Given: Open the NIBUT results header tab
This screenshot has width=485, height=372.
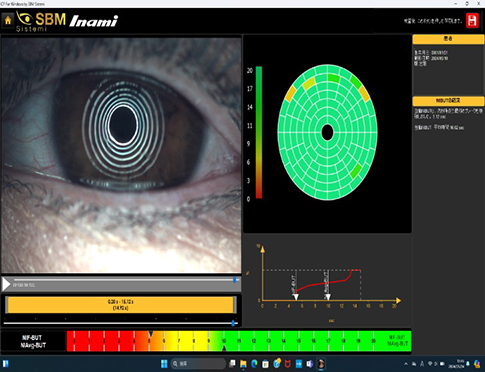Looking at the screenshot, I should [448, 101].
